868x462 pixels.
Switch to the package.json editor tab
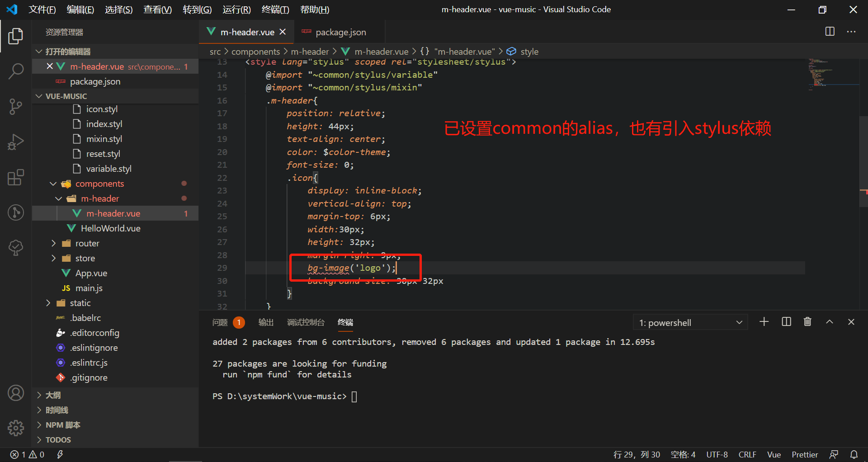tap(340, 32)
